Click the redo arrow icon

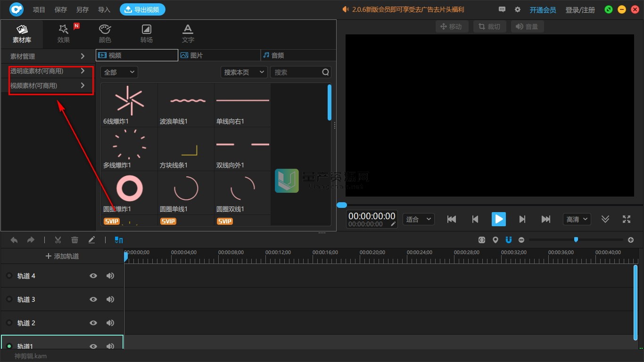pyautogui.click(x=31, y=240)
